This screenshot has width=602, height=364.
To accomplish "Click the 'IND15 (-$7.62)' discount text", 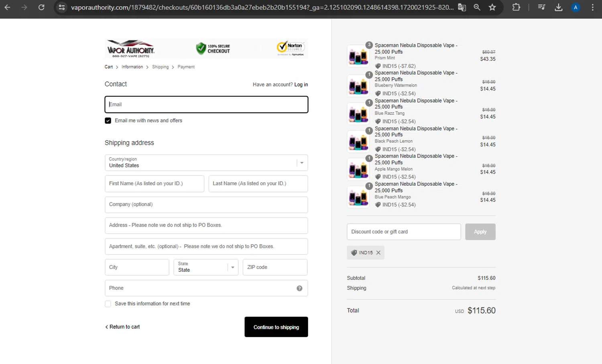I will point(399,66).
